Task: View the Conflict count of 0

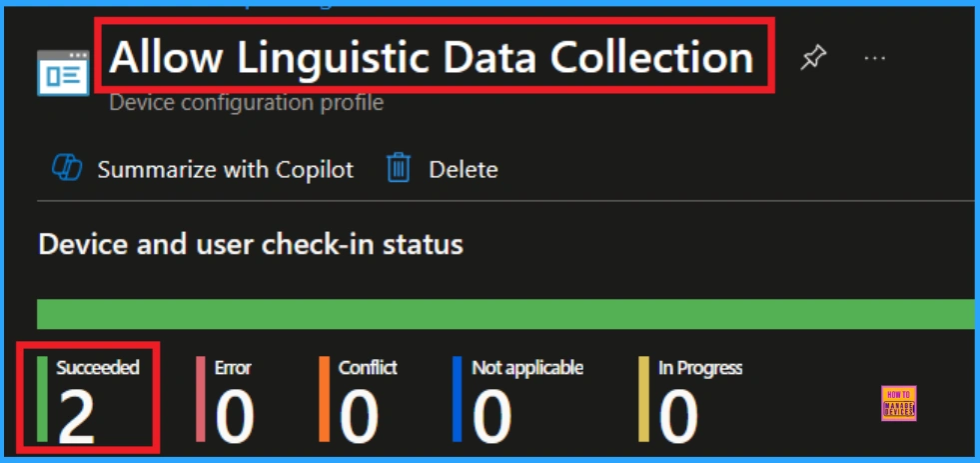Action: point(359,415)
